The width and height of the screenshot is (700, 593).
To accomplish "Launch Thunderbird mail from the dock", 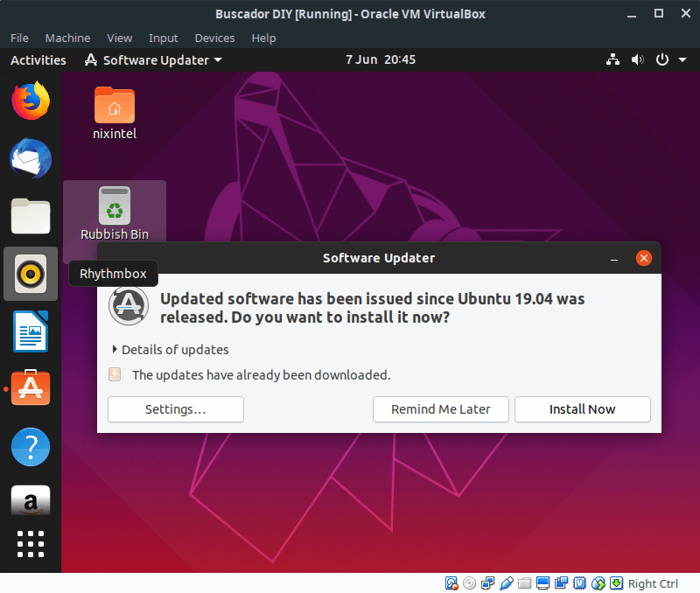I will click(31, 158).
